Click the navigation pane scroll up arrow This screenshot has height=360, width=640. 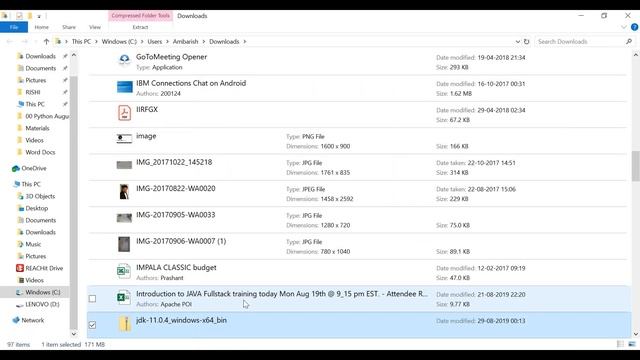(x=74, y=55)
